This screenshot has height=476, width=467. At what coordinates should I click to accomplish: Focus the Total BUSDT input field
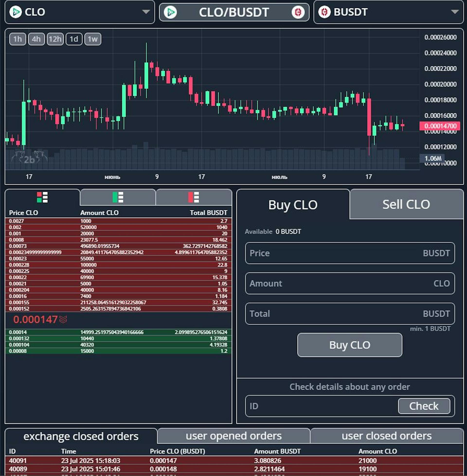click(350, 314)
